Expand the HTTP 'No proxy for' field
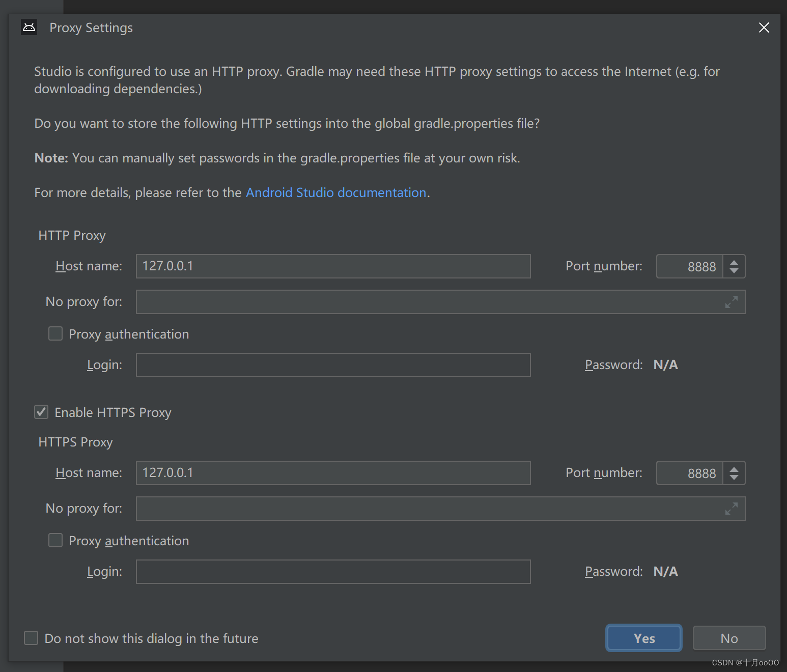Screen dimensions: 787x672 click(x=732, y=302)
